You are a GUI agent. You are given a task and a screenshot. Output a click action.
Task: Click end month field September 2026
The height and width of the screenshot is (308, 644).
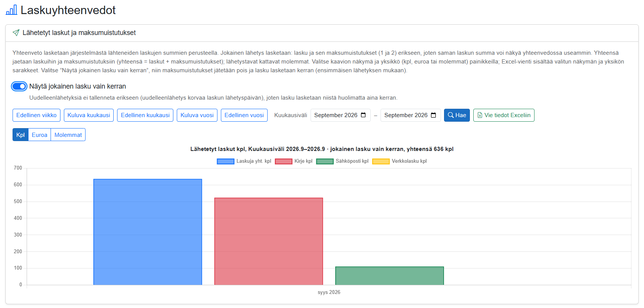411,115
